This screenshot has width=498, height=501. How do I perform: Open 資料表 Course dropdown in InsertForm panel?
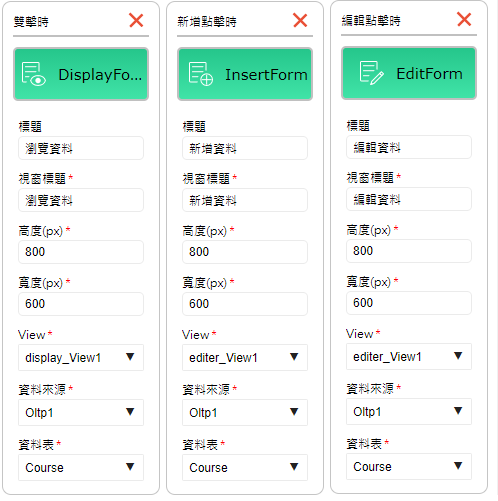245,468
